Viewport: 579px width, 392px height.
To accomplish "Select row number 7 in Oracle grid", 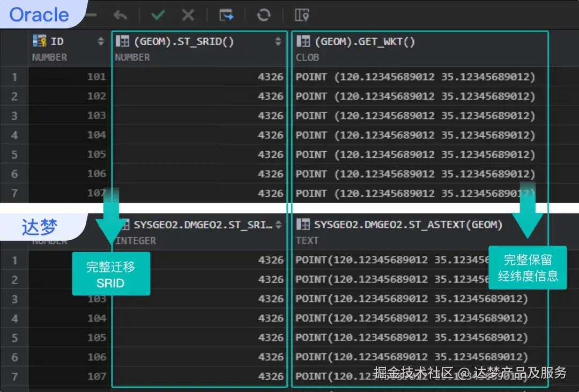I will click(x=14, y=193).
